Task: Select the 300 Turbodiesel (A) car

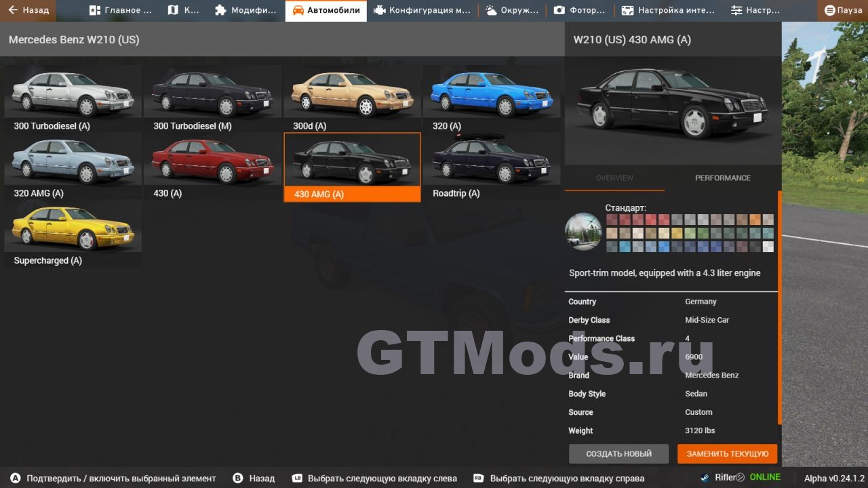Action: click(x=73, y=98)
